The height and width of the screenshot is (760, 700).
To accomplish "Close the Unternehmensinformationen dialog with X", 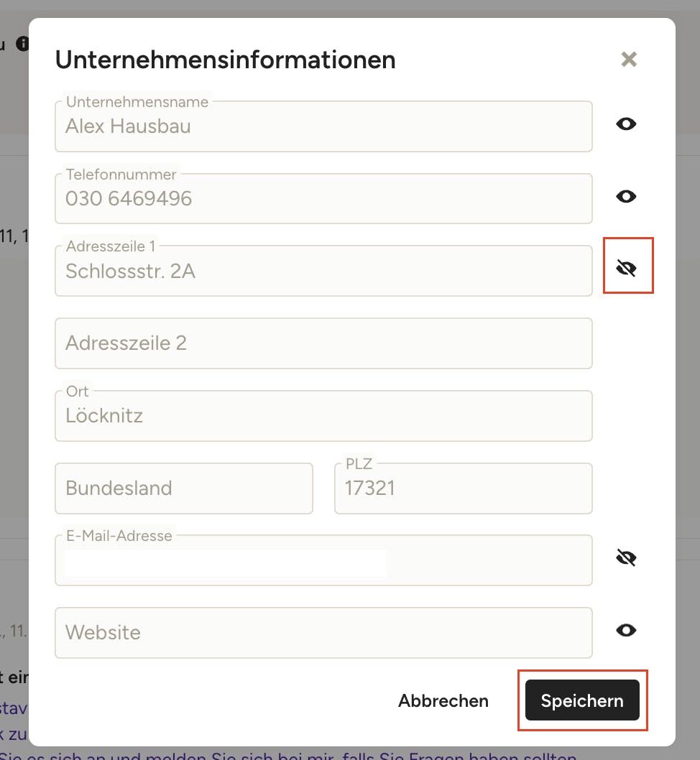I will pyautogui.click(x=629, y=59).
